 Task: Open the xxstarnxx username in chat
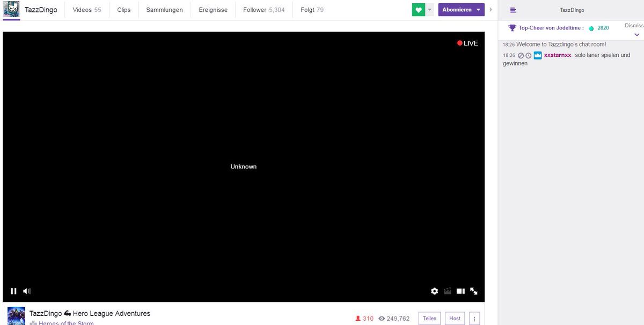point(558,55)
